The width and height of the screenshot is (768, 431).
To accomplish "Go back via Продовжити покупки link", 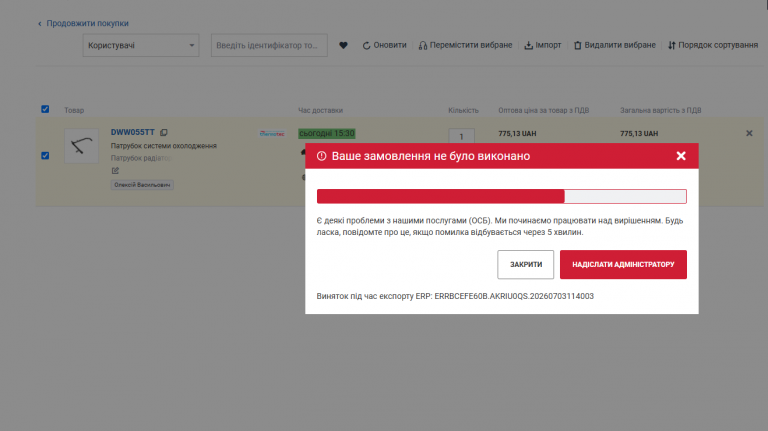I will pos(83,23).
